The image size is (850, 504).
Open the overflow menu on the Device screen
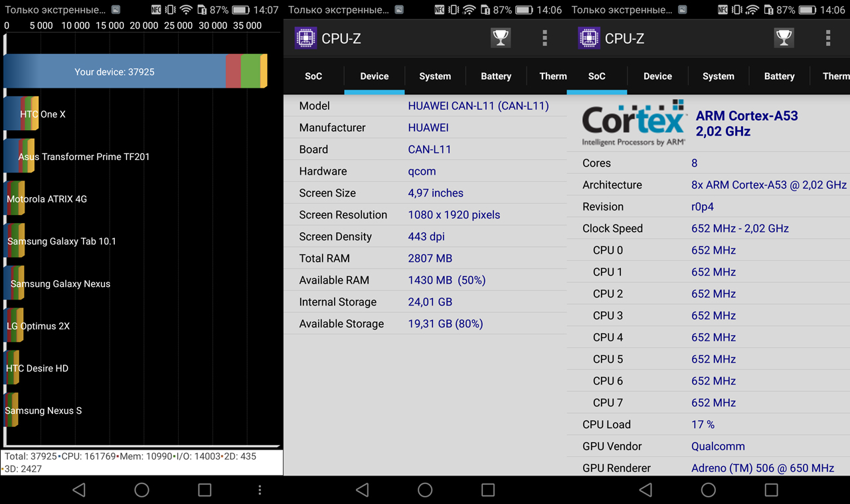[545, 38]
